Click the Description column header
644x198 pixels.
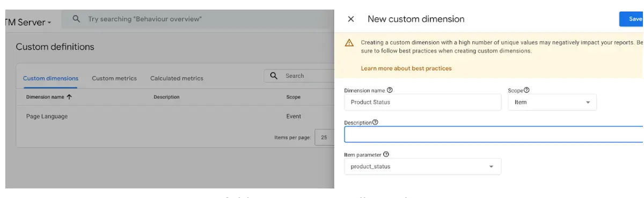166,97
